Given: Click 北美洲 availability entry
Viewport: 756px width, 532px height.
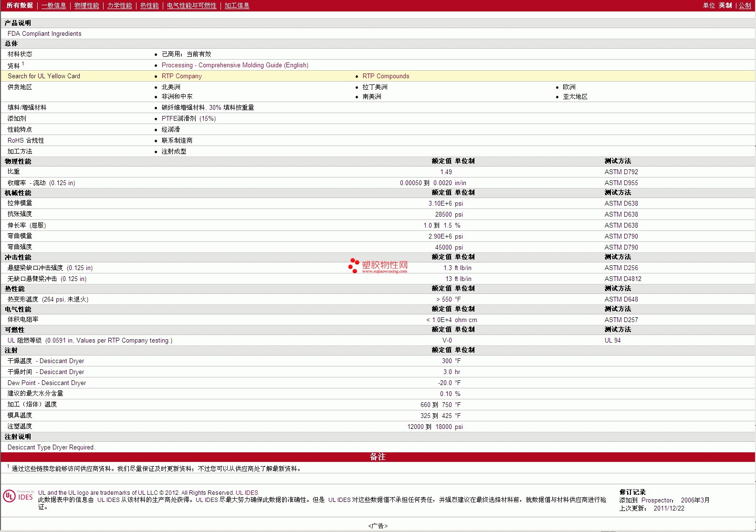Looking at the screenshot, I should (171, 87).
